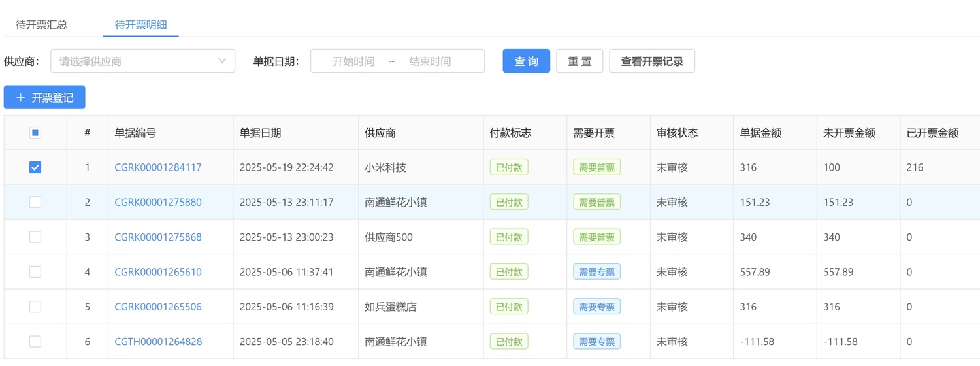This screenshot has height=366, width=980.
Task: Click the 如兵蛋糕店 supplier cell
Action: [391, 307]
